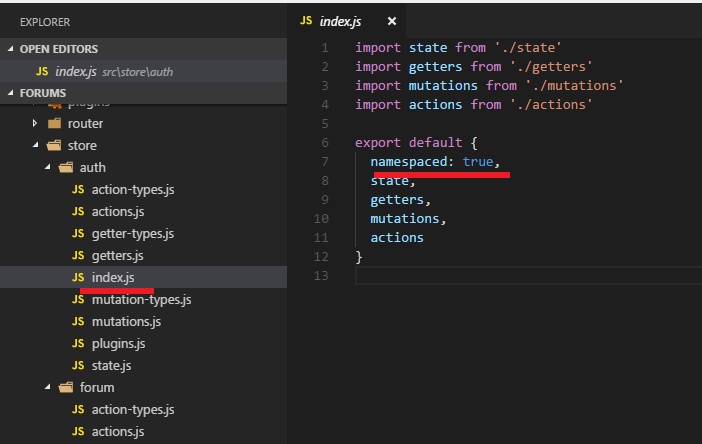Click the forum open-folder icon
This screenshot has width=702, height=444.
click(x=66, y=387)
